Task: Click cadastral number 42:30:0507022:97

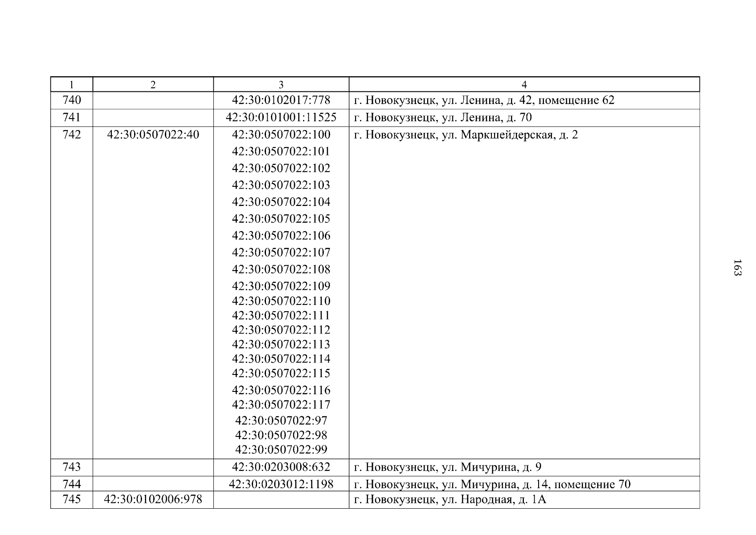Action: pos(281,421)
